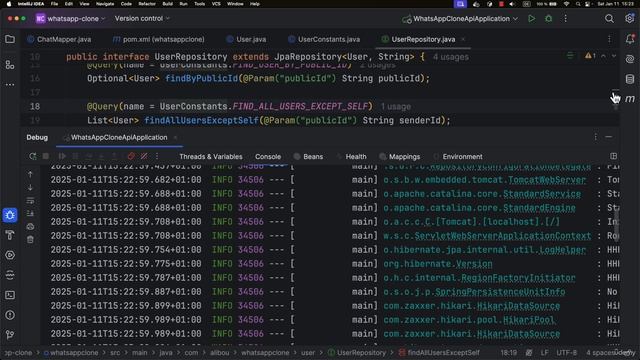Clear console trash icon
Screen dimensions: 640x360
(30, 240)
